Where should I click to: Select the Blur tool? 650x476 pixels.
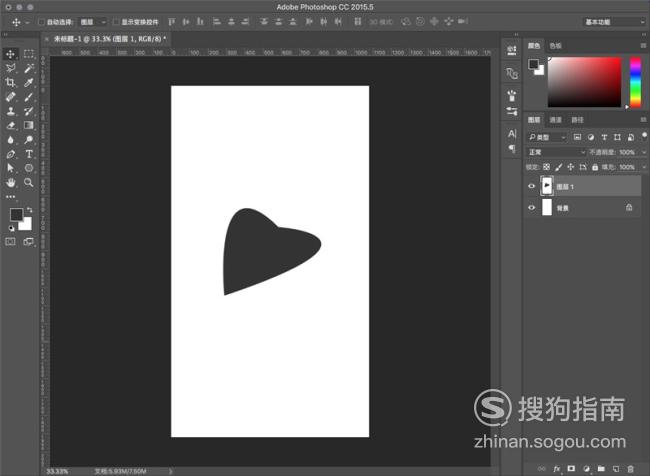11,140
